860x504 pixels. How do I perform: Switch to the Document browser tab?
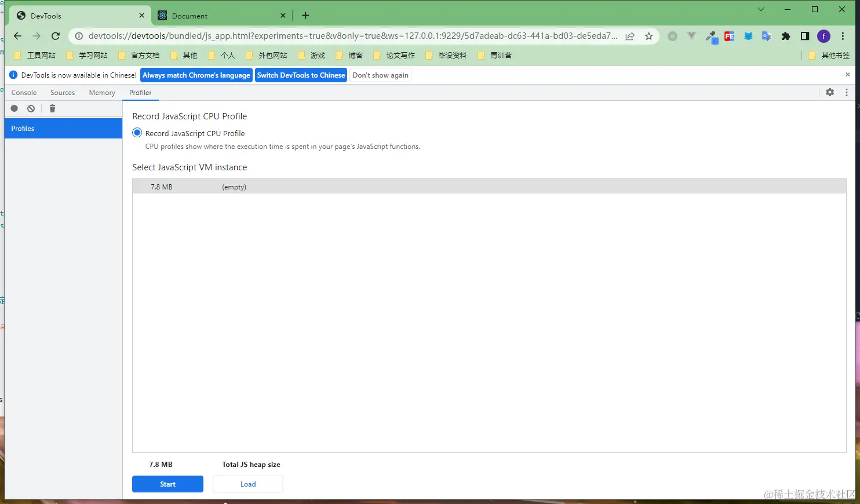click(x=220, y=16)
